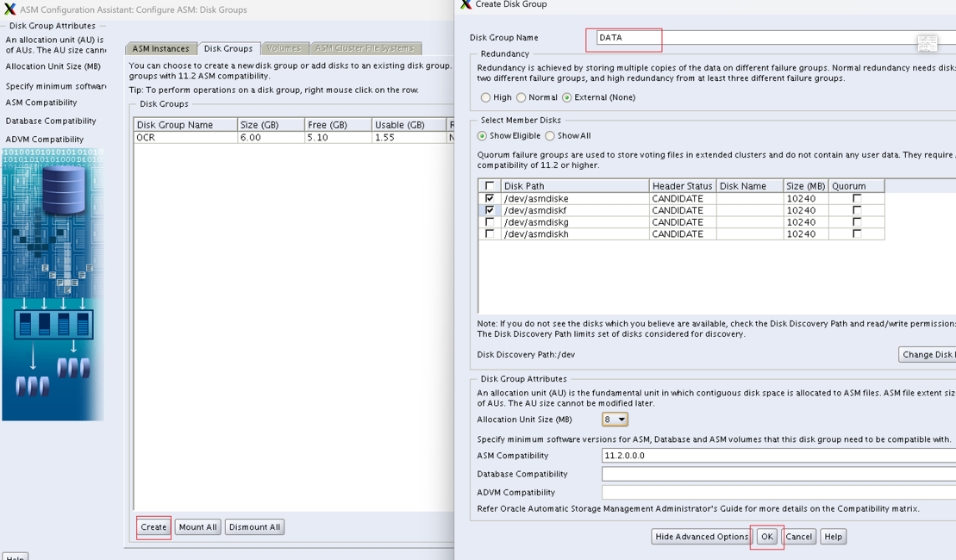Click the ASM Cluster File Systems tab

coord(365,49)
